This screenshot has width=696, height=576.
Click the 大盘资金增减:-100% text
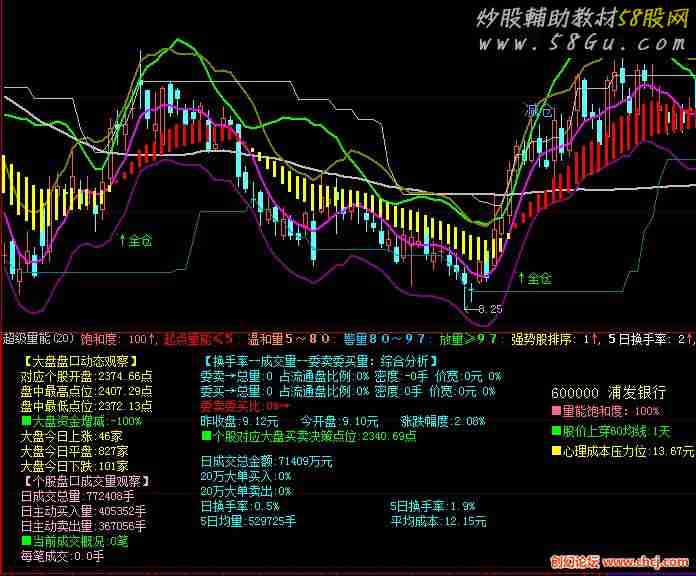(x=87, y=421)
